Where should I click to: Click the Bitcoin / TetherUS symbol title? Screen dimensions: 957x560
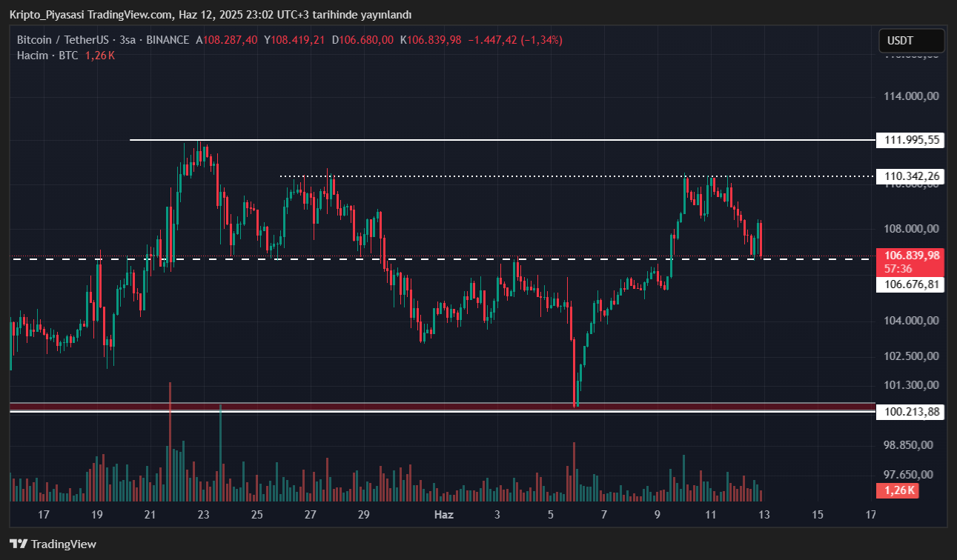coord(64,40)
